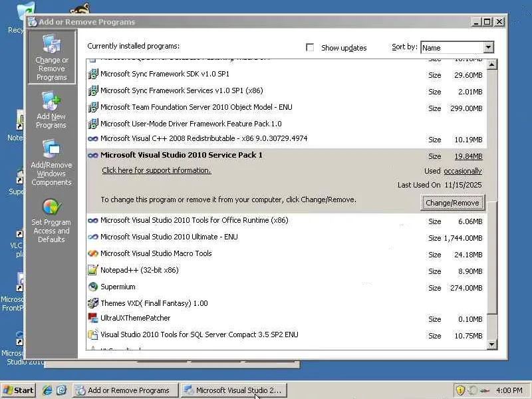Open Click here for support information link
The height and width of the screenshot is (399, 532).
point(156,170)
